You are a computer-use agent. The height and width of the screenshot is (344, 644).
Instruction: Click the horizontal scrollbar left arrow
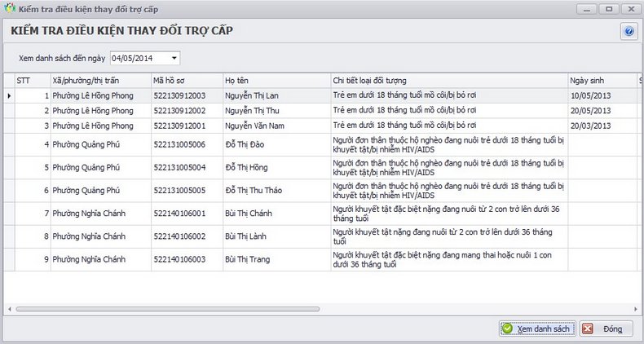(10, 309)
